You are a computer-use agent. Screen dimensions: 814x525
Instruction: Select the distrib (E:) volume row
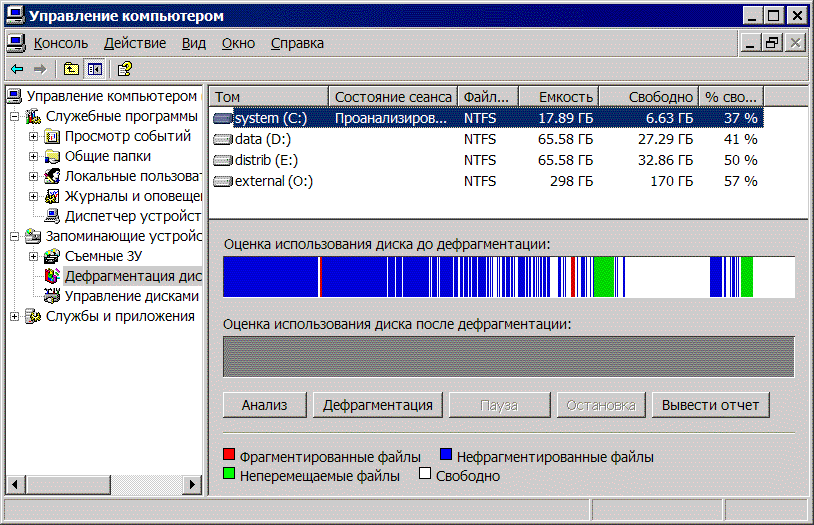(x=486, y=160)
